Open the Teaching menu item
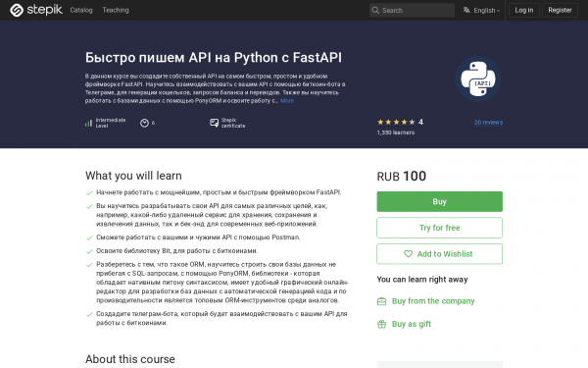Image resolution: width=588 pixels, height=368 pixels. [116, 10]
